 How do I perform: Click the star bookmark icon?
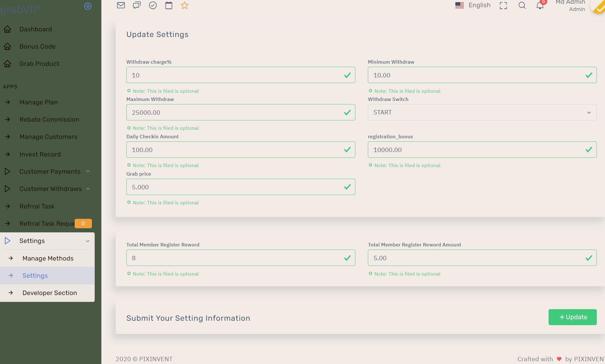185,5
